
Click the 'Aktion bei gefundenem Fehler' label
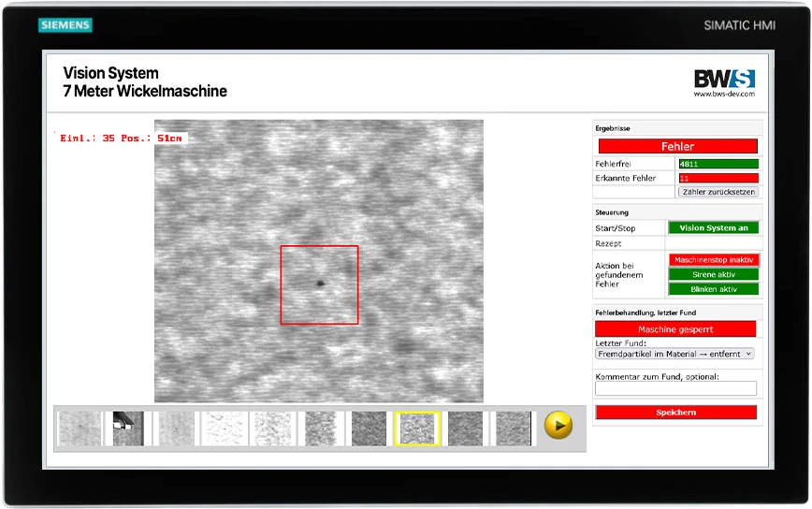(x=619, y=274)
